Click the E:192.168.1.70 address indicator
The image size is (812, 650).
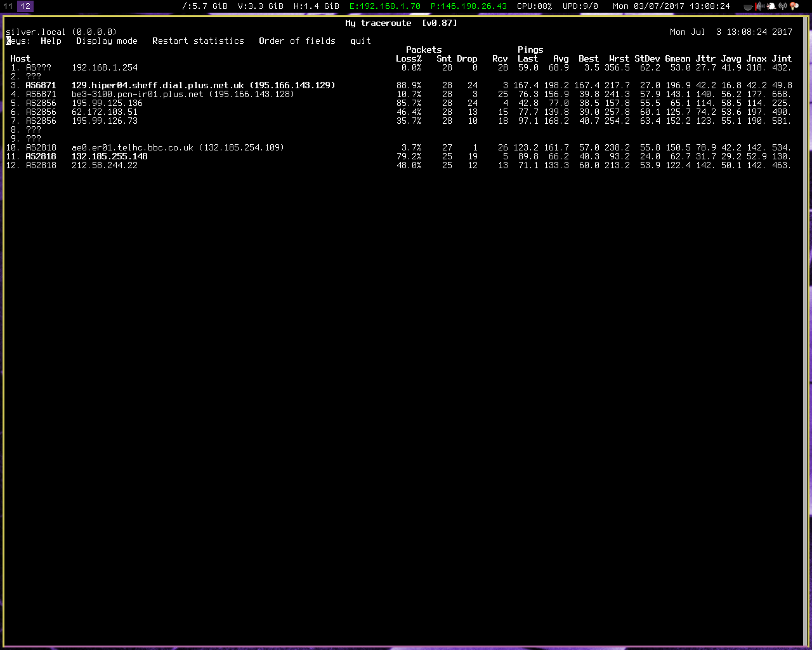tap(385, 6)
